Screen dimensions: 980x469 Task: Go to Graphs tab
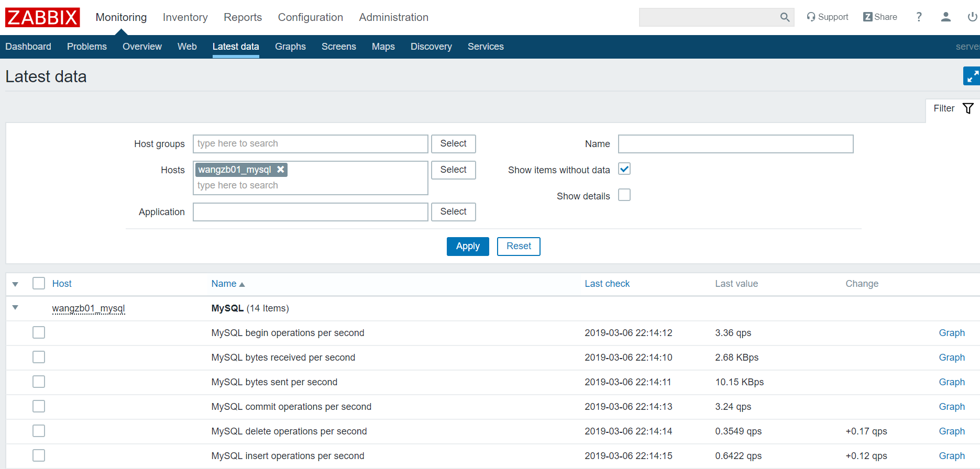tap(290, 47)
